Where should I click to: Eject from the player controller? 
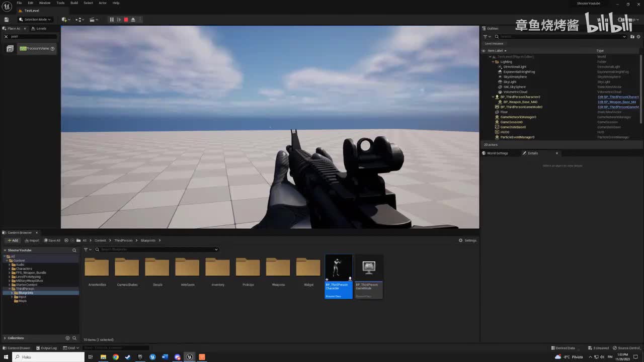tap(133, 20)
